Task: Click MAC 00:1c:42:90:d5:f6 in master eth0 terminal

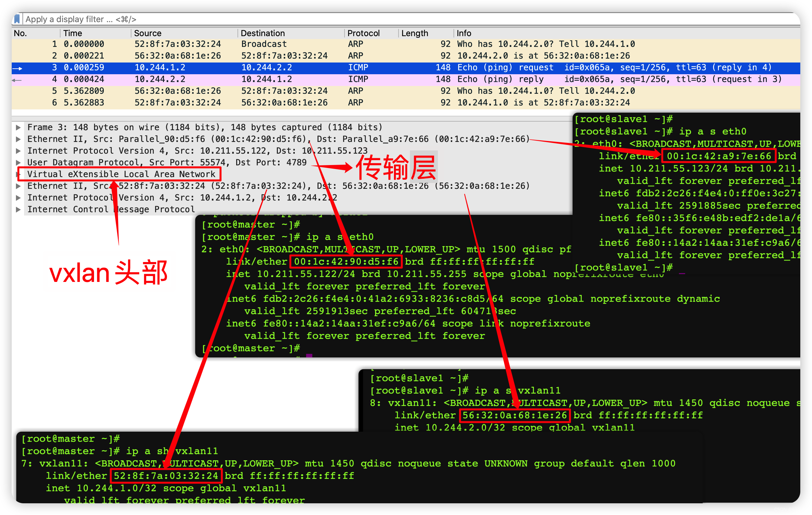Action: point(346,261)
